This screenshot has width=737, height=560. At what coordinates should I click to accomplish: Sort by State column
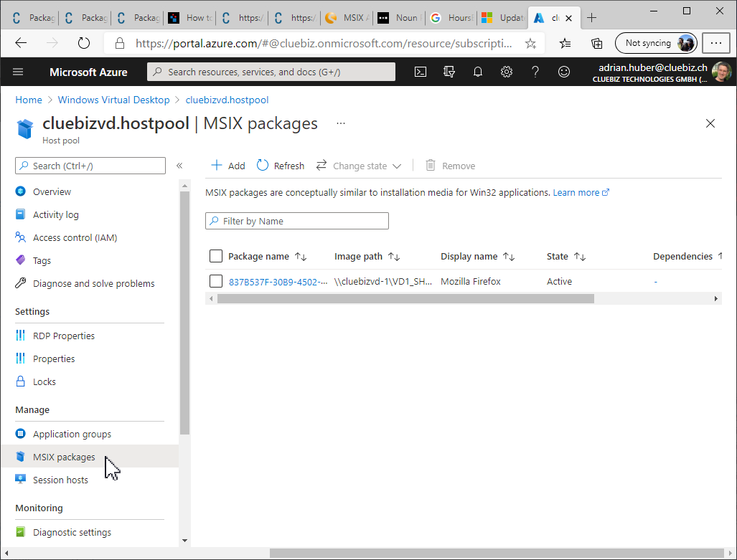click(x=566, y=257)
